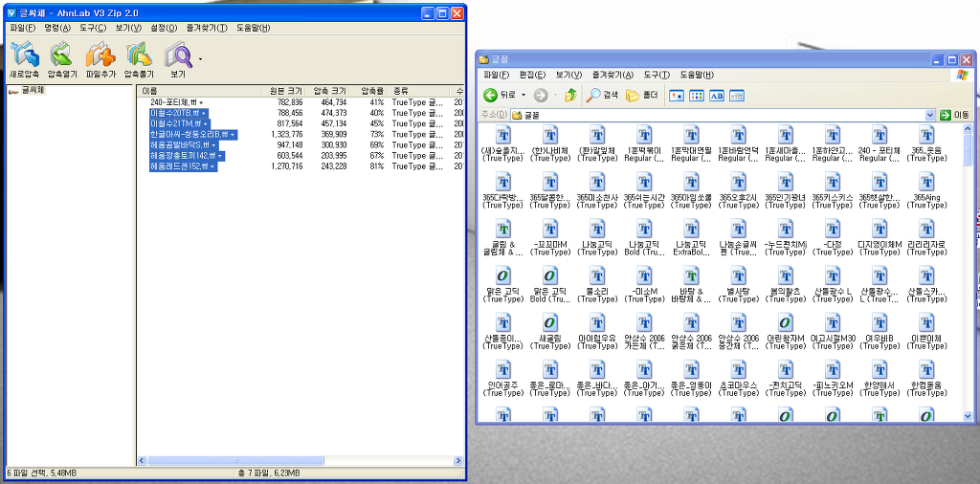Viewport: 980px width, 484px height.
Task: Click the 새로압축 (new archive) toolbar icon
Action: pyautogui.click(x=24, y=55)
